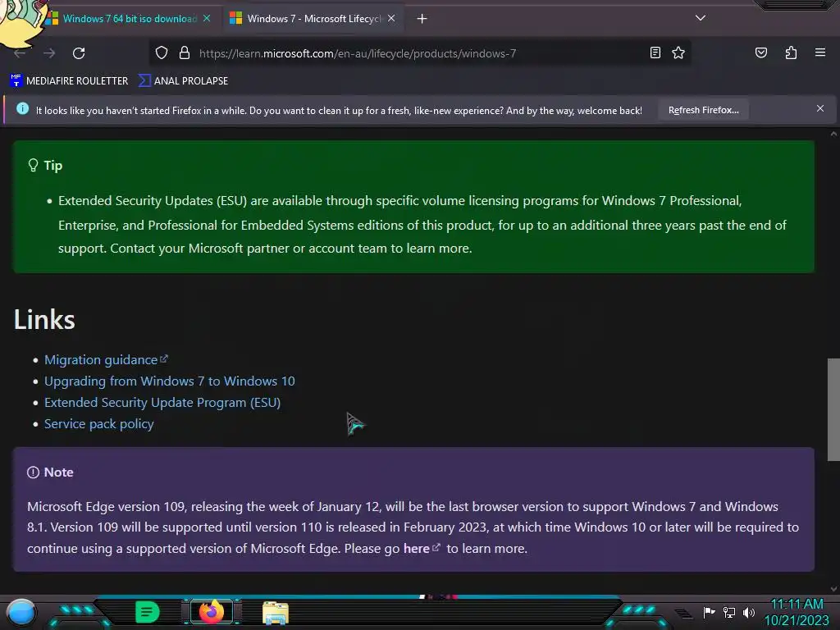This screenshot has width=840, height=630.
Task: Click the Note heading alert icon
Action: pos(33,472)
